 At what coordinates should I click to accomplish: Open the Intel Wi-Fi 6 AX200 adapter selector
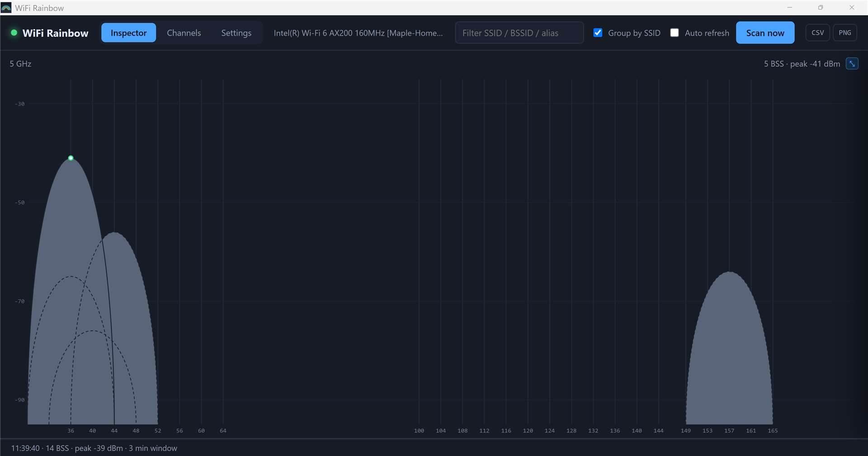click(x=358, y=33)
